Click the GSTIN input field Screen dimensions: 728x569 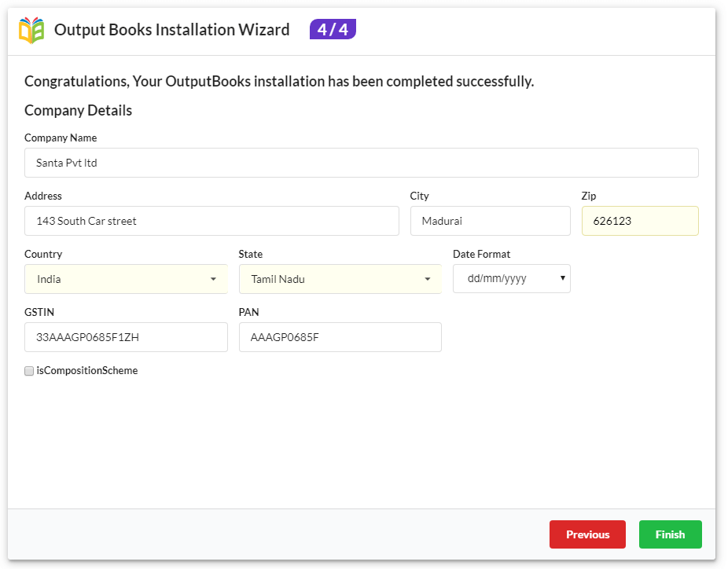pyautogui.click(x=127, y=337)
